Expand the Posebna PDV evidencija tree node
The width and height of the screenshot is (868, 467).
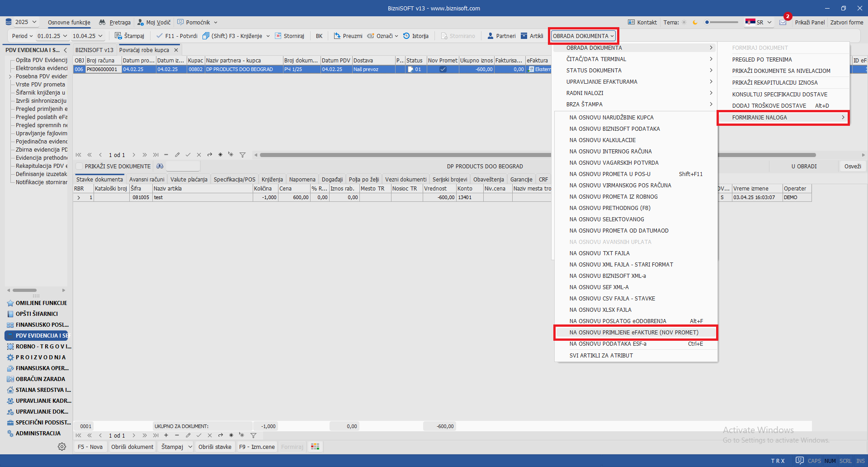click(x=10, y=76)
